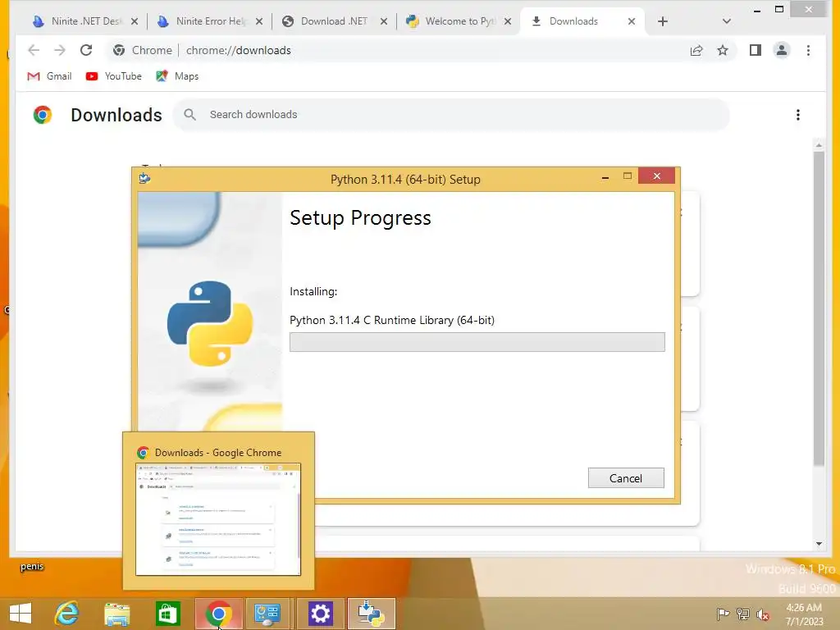Bookmark this page with the star icon

[723, 50]
